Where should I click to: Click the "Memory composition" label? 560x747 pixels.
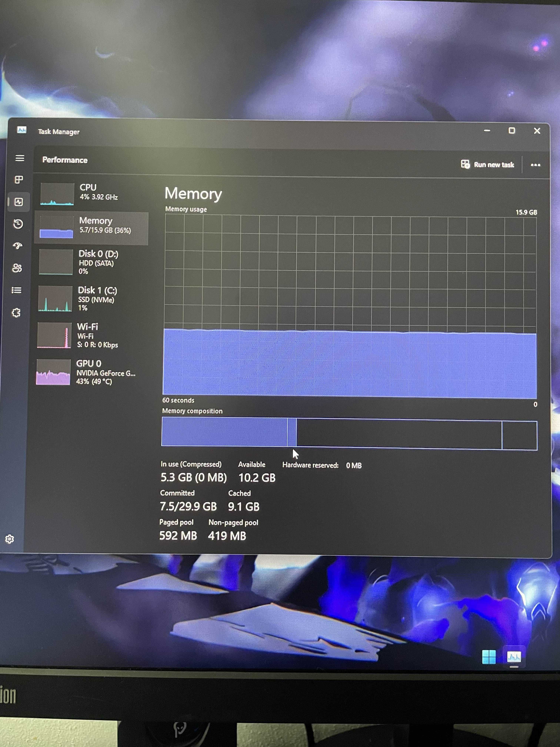pos(192,411)
